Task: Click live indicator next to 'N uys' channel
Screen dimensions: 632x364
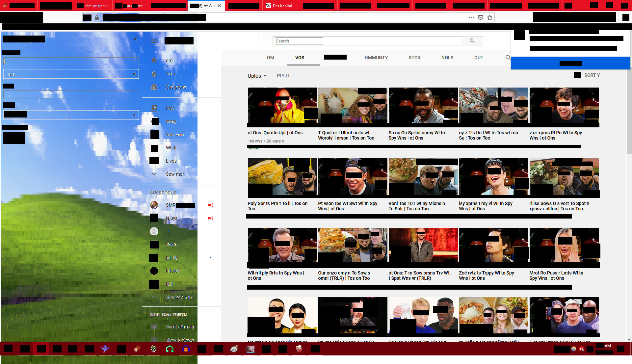Action: tap(211, 218)
